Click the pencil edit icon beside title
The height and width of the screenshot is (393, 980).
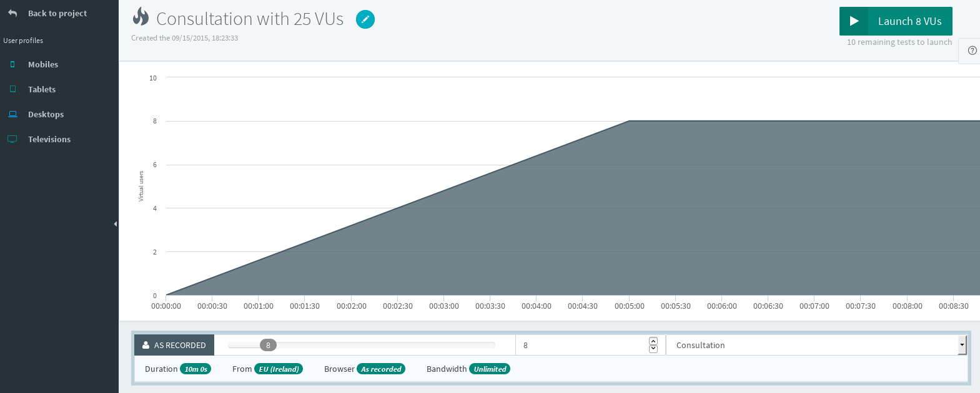point(365,19)
